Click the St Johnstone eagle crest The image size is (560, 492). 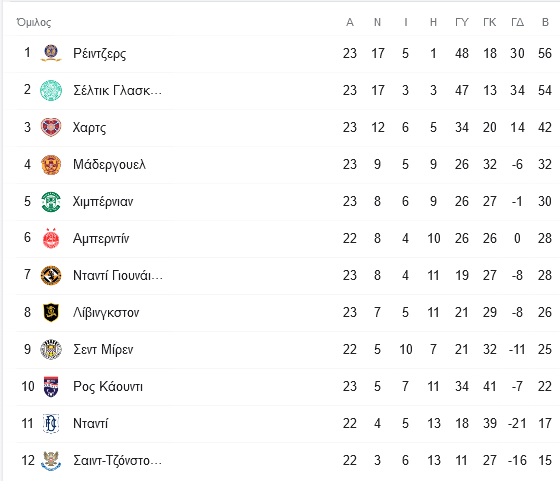click(x=51, y=461)
